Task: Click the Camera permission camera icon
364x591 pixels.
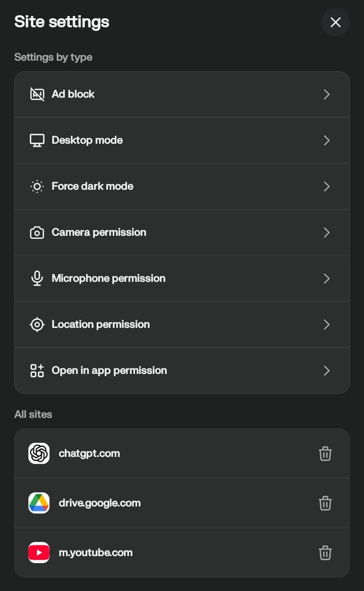Action: 37,233
